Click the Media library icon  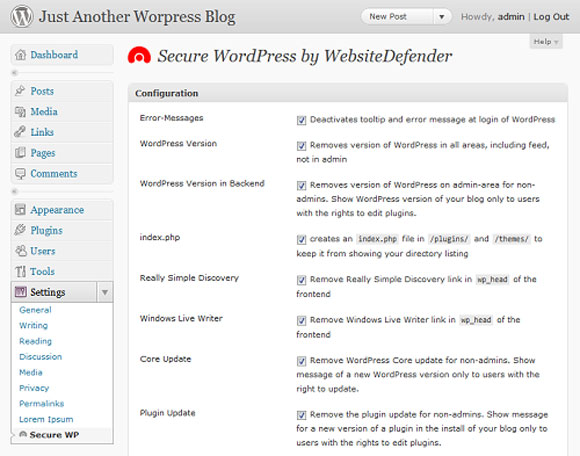[x=20, y=111]
